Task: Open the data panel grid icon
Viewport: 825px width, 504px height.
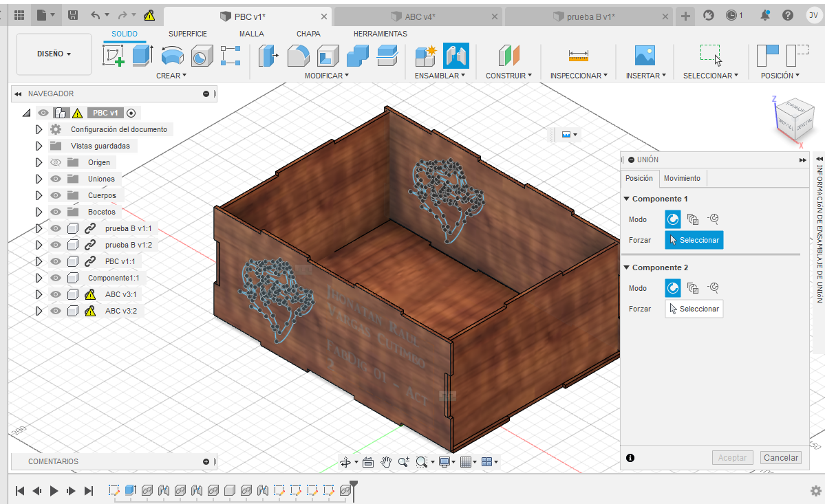Action: pos(19,16)
